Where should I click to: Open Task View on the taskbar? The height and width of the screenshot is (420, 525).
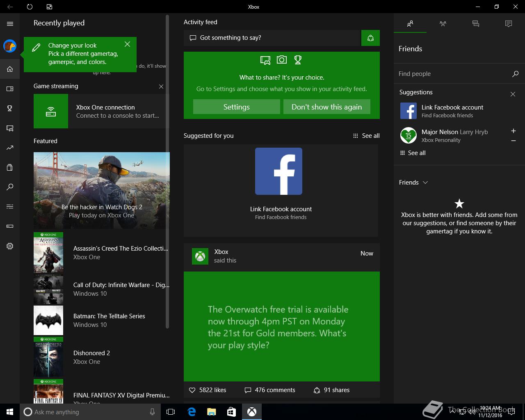(171, 412)
